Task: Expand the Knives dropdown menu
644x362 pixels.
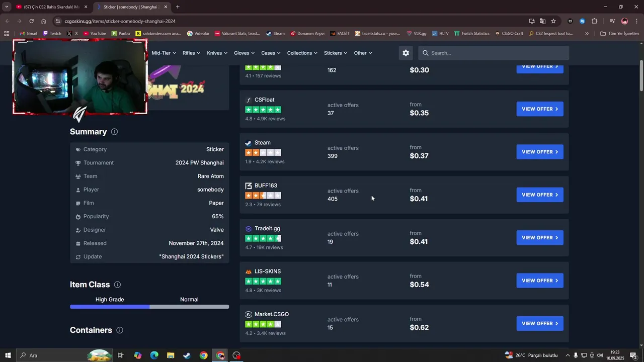Action: 217,53
